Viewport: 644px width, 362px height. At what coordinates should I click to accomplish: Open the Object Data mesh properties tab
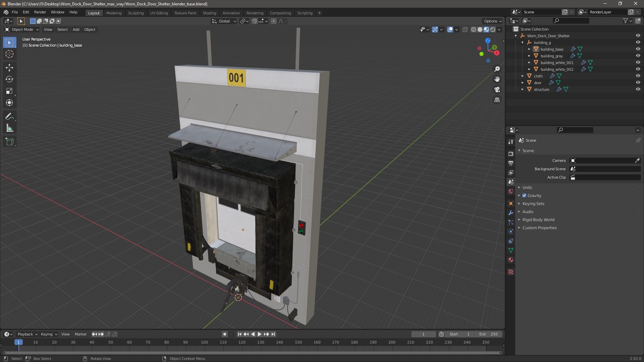pyautogui.click(x=511, y=250)
